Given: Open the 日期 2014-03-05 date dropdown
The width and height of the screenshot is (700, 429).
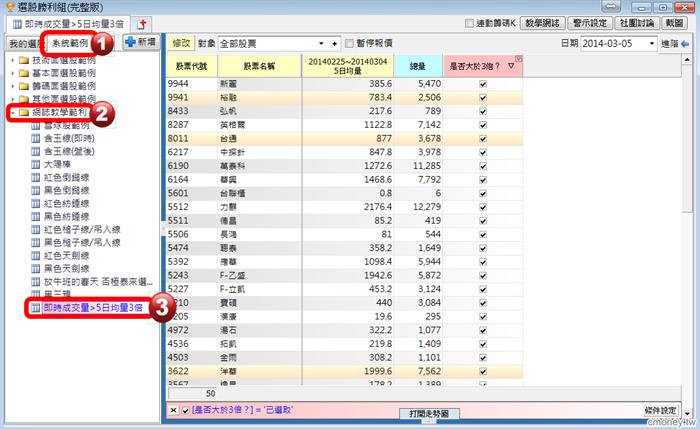Looking at the screenshot, I should (651, 44).
